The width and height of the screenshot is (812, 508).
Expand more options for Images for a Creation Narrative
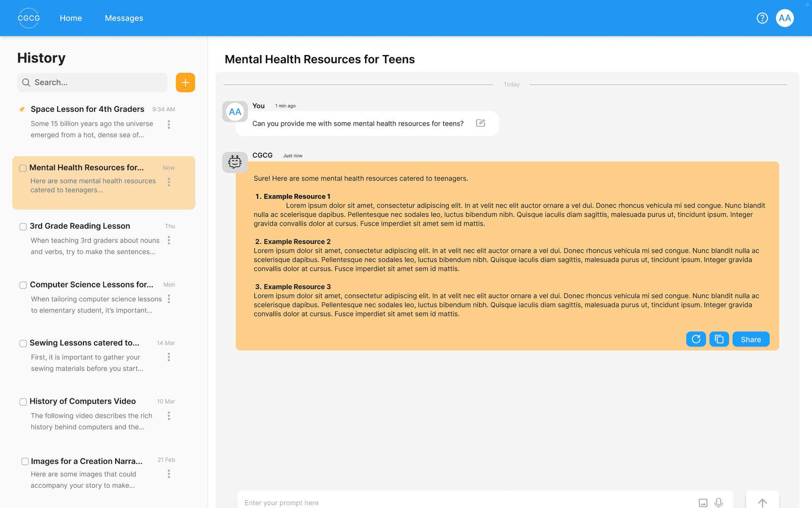(169, 474)
